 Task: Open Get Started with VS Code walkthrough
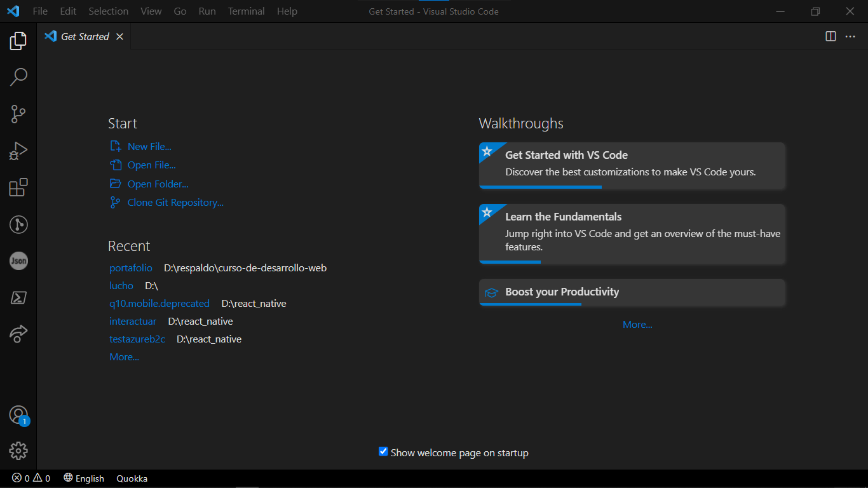(632, 166)
